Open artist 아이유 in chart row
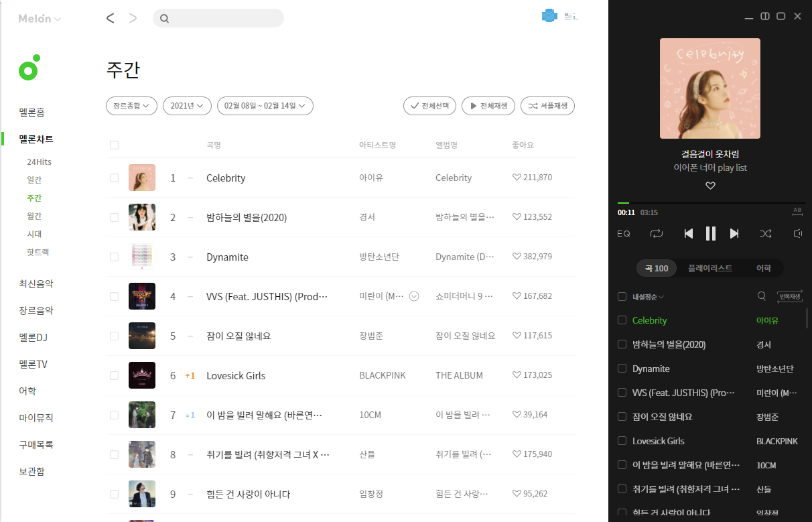The image size is (812, 522). (371, 178)
